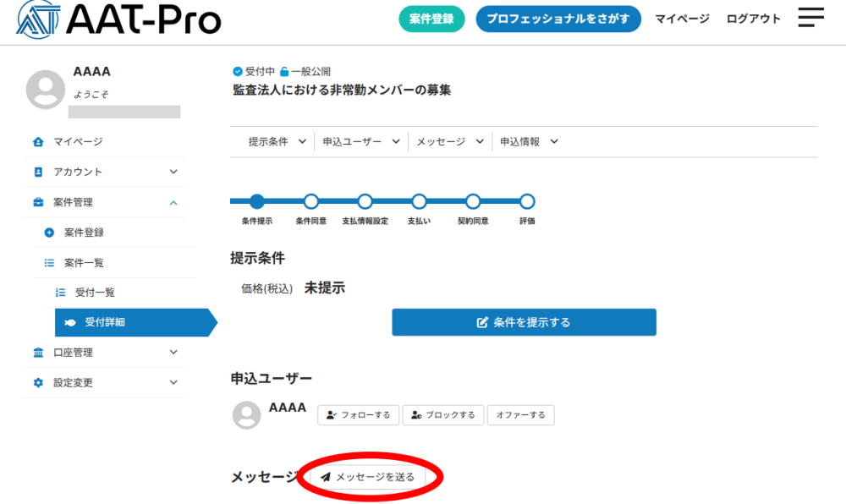Click the 条件提示 progress step circle
The image size is (846, 504).
coord(257,201)
